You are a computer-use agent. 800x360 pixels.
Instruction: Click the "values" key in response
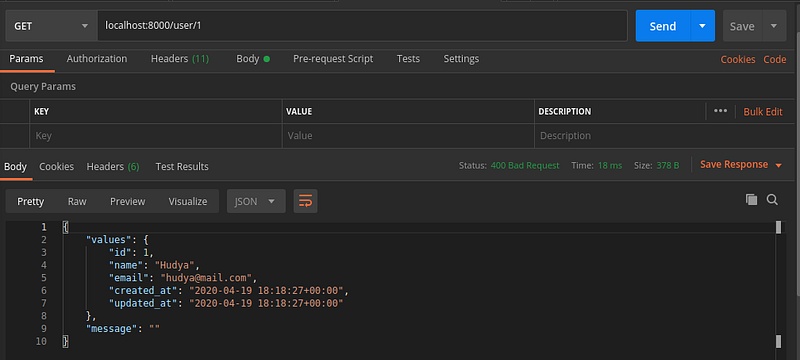point(109,239)
